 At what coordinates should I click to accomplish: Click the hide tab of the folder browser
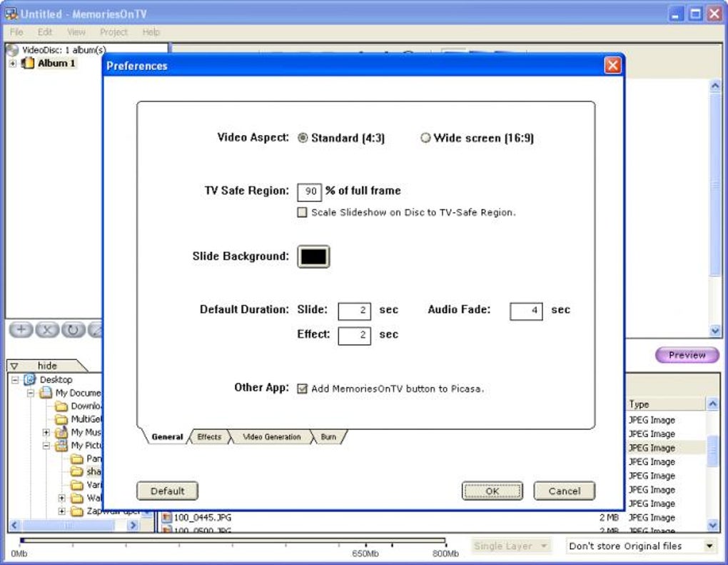[x=46, y=366]
